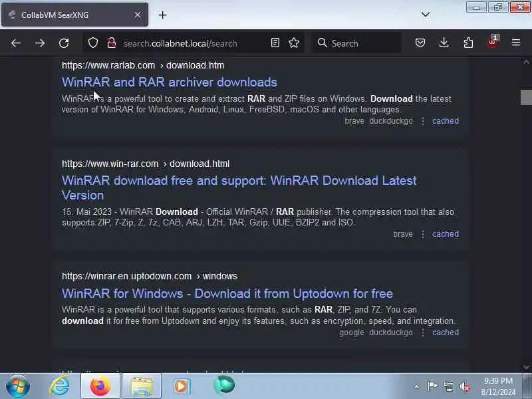Show hidden system tray icons
Screen dimensions: 532x399
[x=417, y=386]
